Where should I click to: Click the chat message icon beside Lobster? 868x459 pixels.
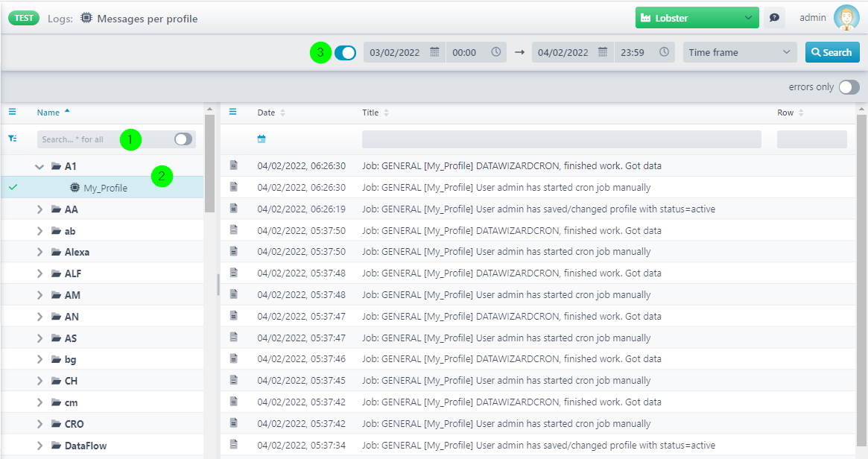(x=774, y=18)
